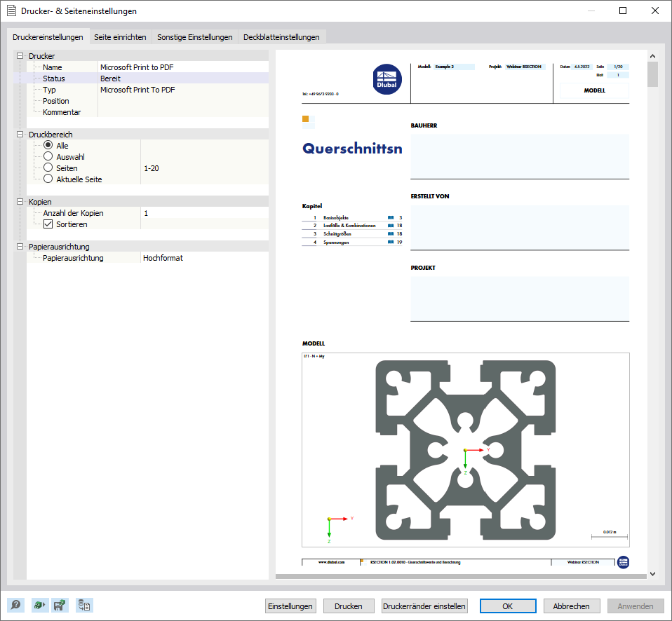Click the BAUHERR heading in preview
The height and width of the screenshot is (621, 672).
[424, 125]
